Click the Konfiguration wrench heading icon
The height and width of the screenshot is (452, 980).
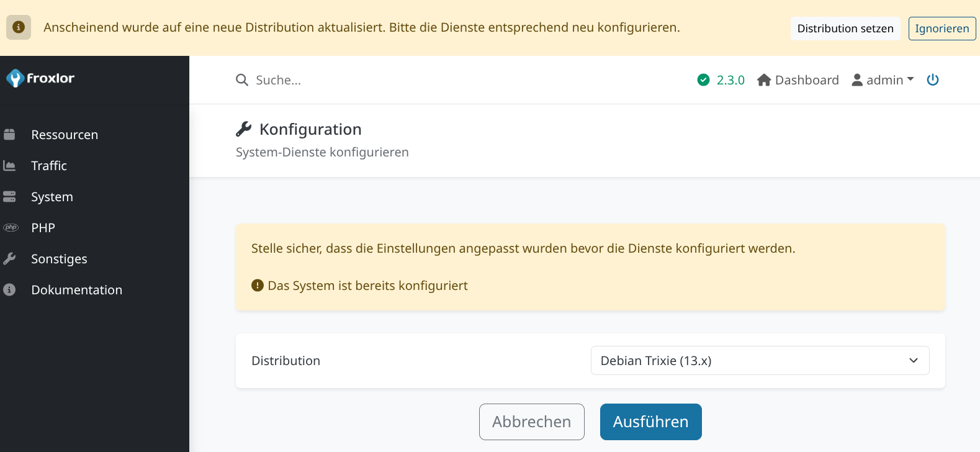(244, 129)
